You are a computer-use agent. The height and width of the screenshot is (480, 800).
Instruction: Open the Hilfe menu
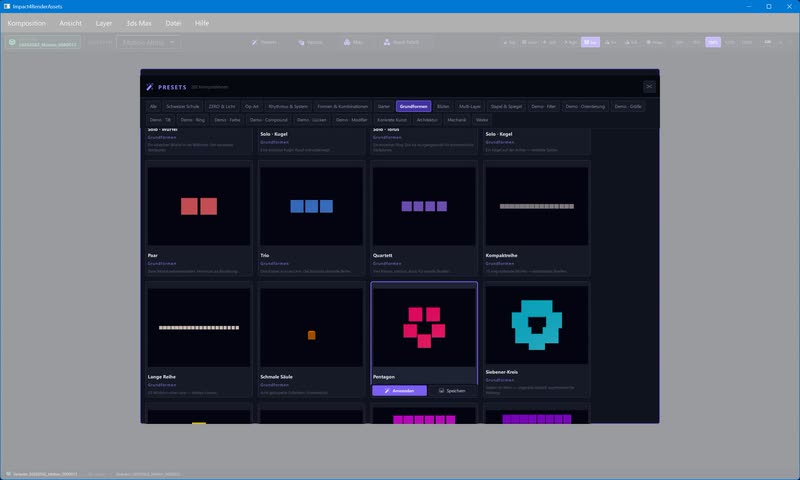[202, 23]
